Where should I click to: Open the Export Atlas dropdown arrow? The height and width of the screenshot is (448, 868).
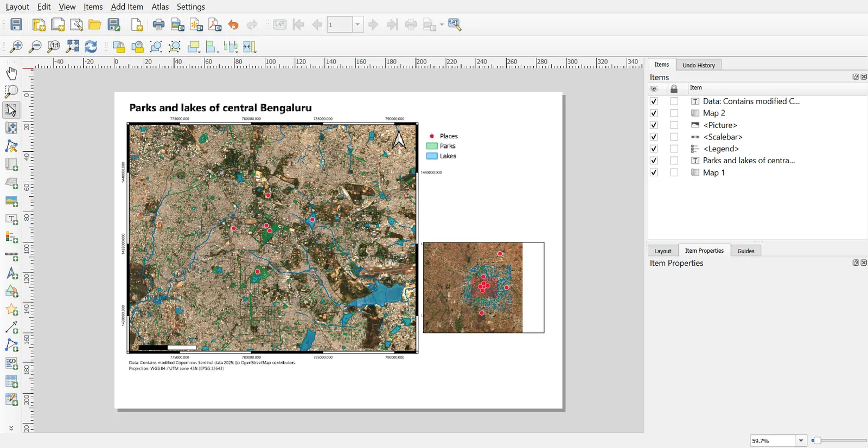tap(442, 25)
